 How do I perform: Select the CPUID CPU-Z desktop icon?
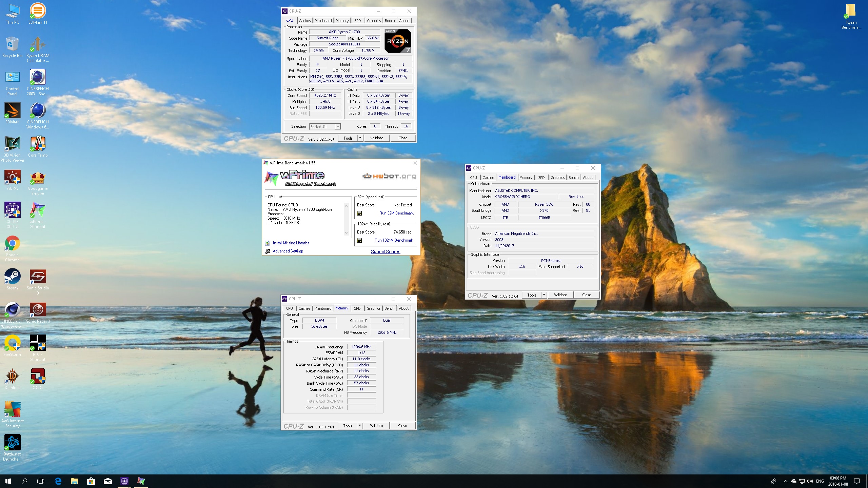point(12,215)
